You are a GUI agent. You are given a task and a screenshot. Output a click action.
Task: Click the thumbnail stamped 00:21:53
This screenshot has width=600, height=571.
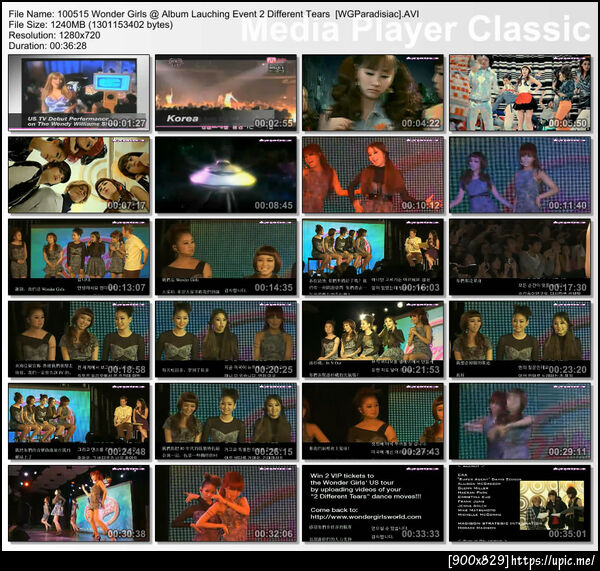click(x=373, y=339)
